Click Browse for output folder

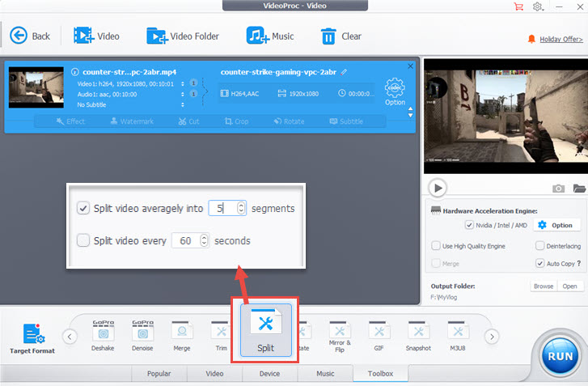(x=543, y=286)
